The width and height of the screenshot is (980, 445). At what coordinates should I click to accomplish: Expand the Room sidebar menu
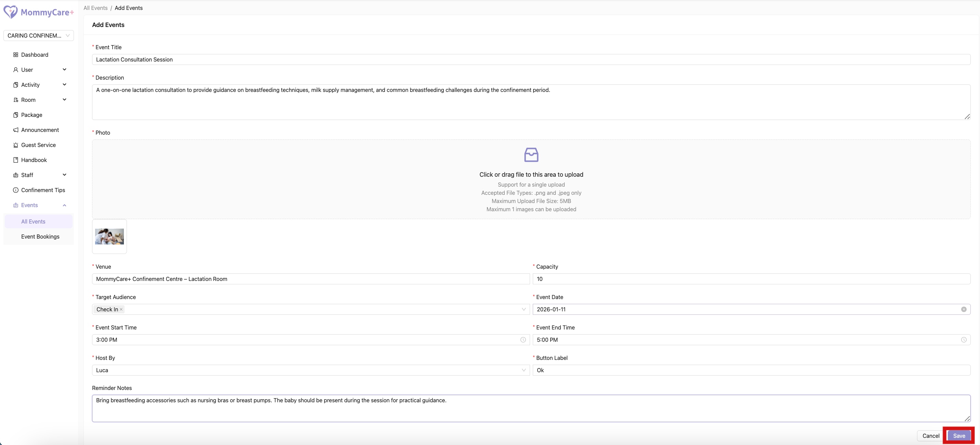[x=64, y=99]
